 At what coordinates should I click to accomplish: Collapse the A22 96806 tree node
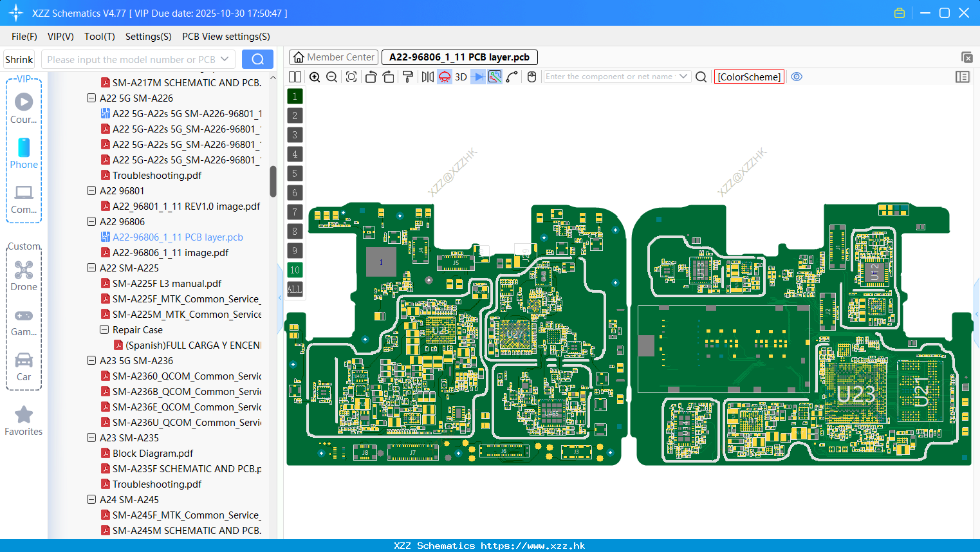click(x=91, y=221)
